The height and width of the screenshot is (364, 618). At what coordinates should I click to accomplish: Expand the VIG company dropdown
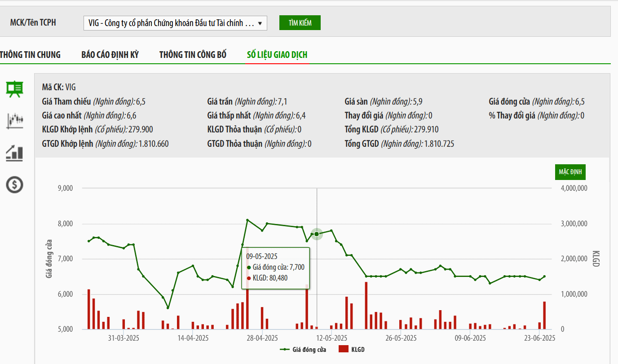(175, 23)
